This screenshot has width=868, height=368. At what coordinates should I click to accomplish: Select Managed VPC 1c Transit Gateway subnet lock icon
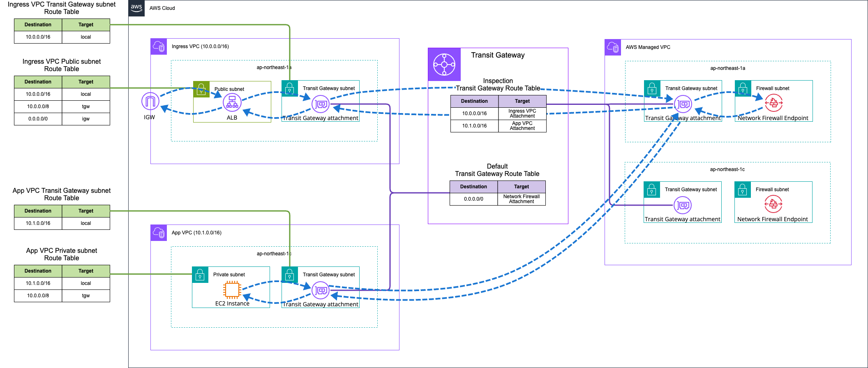(x=652, y=190)
